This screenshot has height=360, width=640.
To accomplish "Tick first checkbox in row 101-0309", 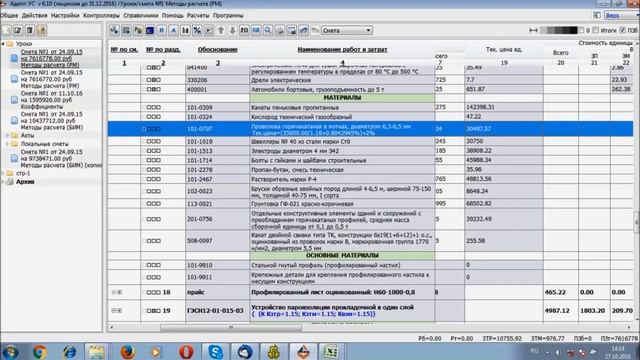I will point(149,107).
